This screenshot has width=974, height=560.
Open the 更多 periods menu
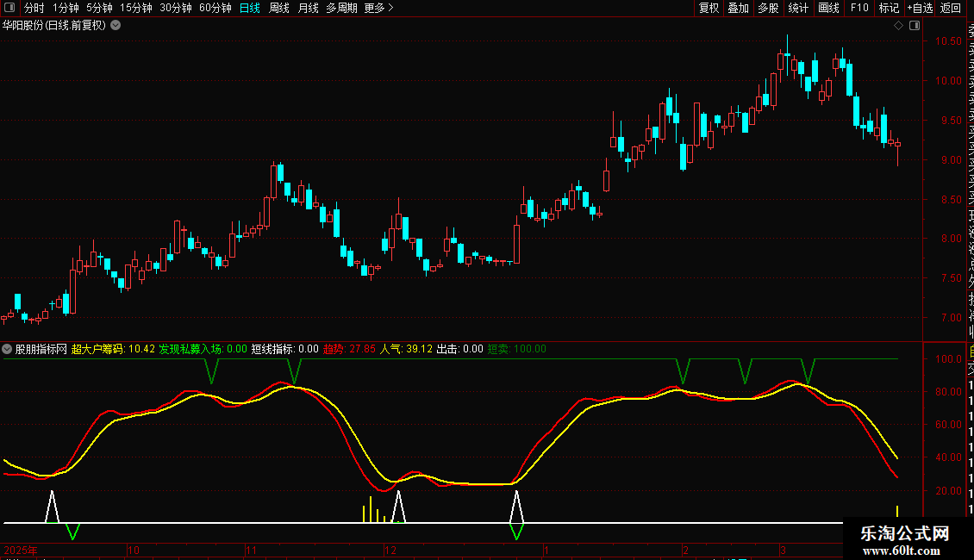point(378,8)
